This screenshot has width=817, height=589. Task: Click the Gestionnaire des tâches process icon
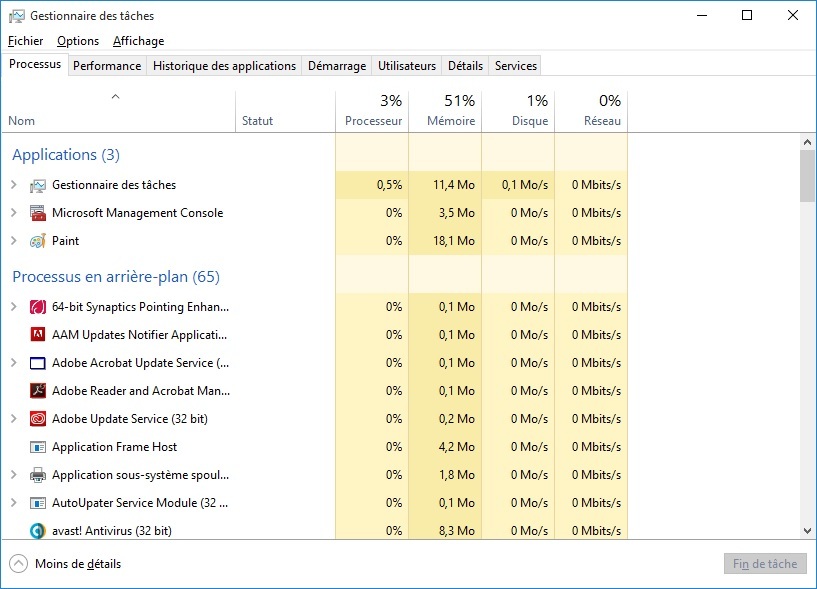tap(38, 186)
